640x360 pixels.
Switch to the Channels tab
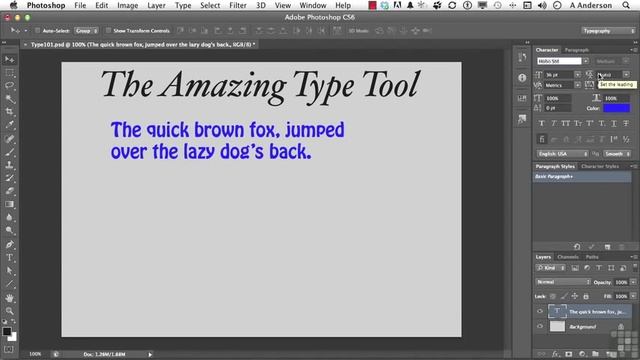coord(568,257)
